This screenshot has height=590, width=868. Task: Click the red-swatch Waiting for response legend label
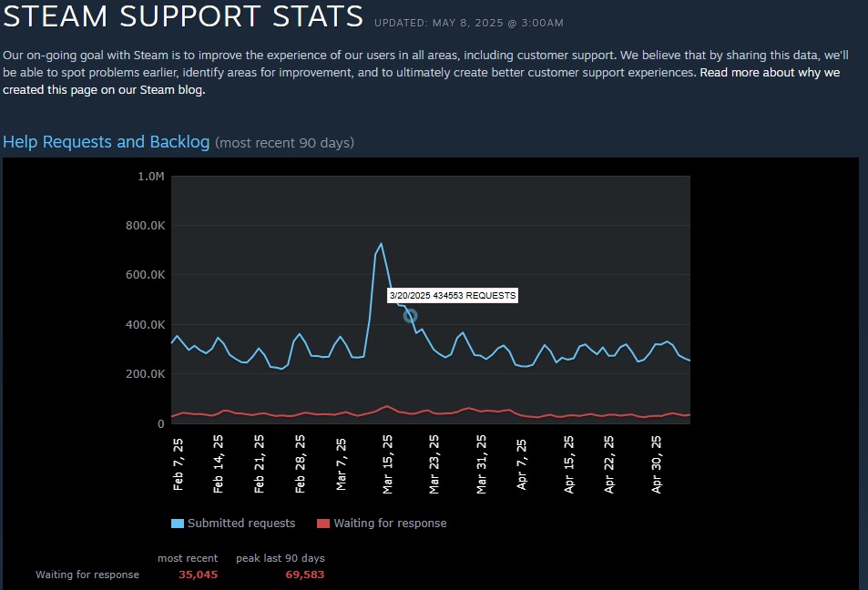pyautogui.click(x=390, y=523)
